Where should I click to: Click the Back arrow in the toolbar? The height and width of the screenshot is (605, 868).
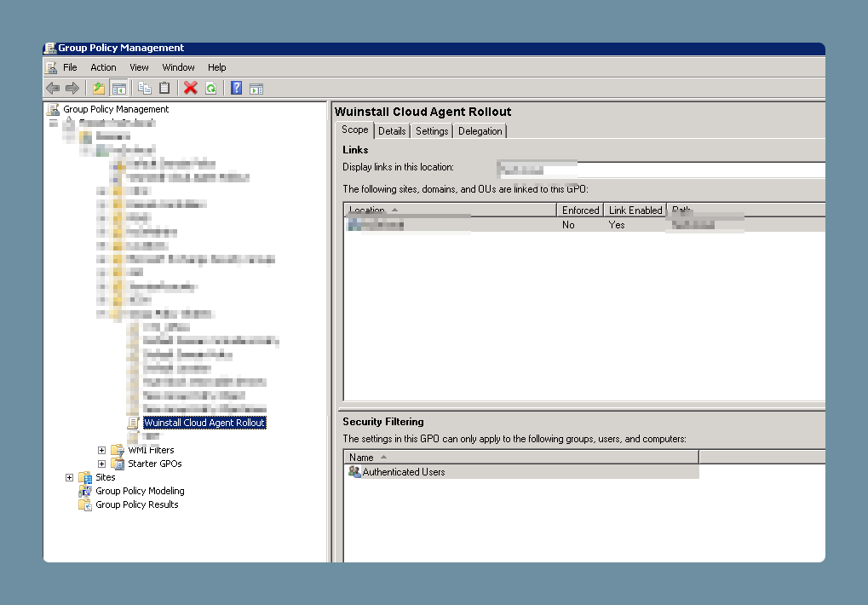click(x=53, y=88)
